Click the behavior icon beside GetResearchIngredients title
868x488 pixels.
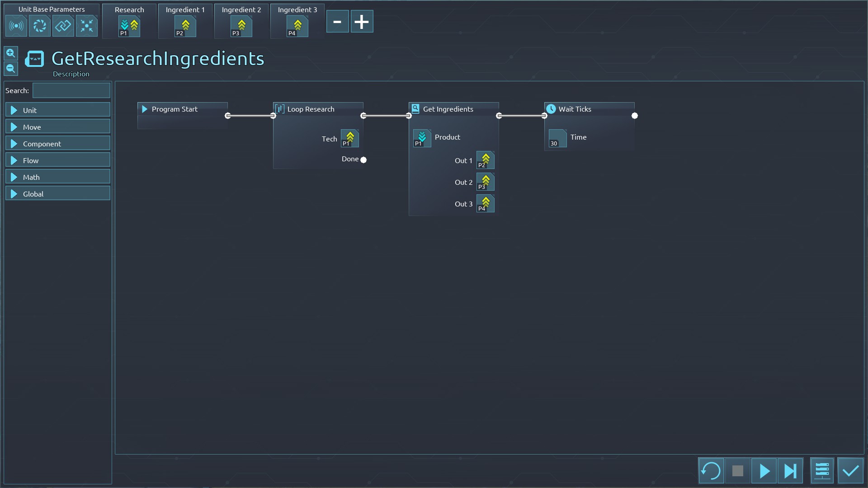(x=34, y=59)
